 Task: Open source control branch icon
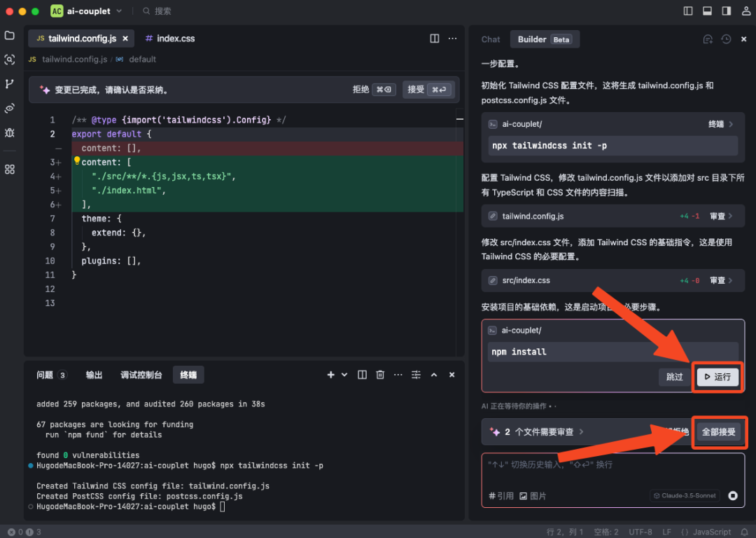(x=10, y=84)
